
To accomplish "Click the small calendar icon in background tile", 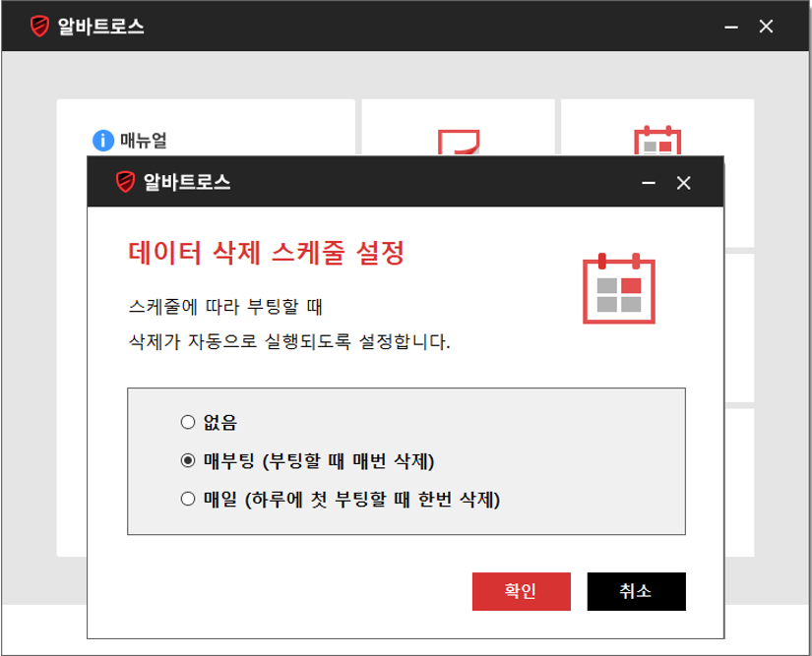I will pos(656,142).
